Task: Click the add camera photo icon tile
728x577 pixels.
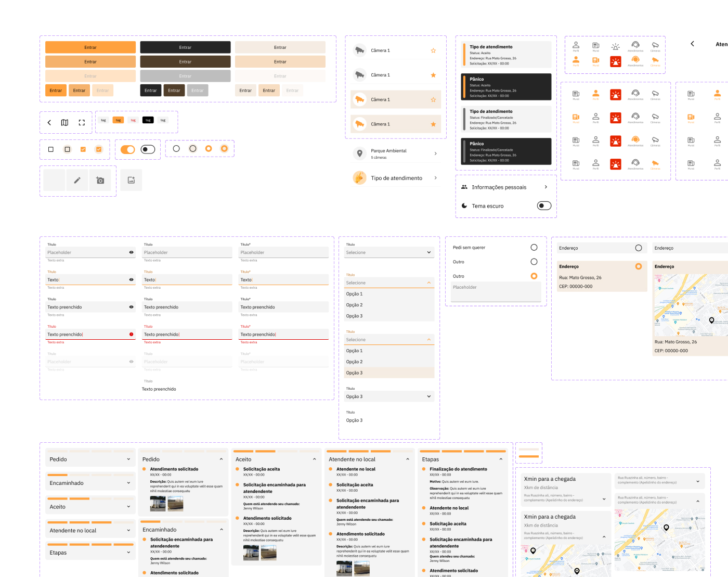Action: tap(100, 180)
